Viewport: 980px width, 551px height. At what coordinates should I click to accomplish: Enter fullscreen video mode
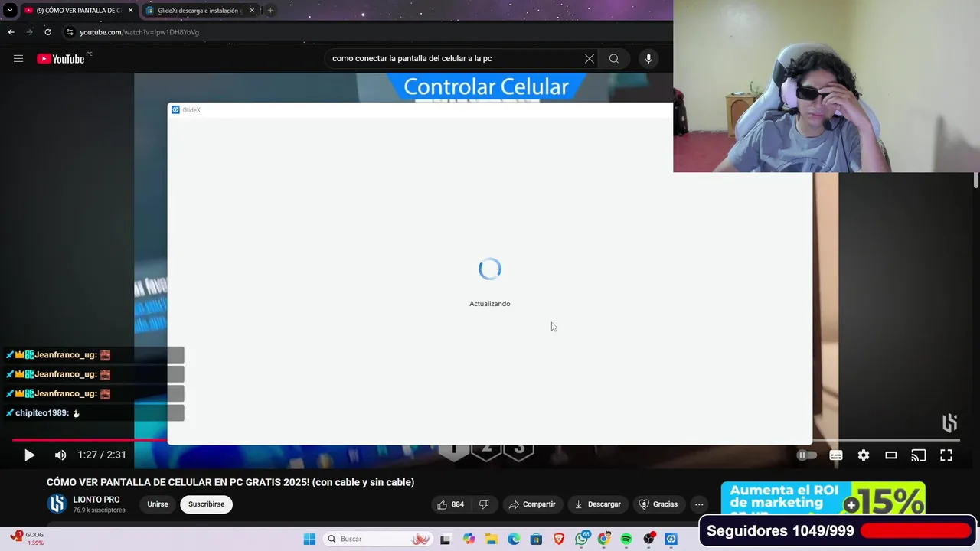946,455
